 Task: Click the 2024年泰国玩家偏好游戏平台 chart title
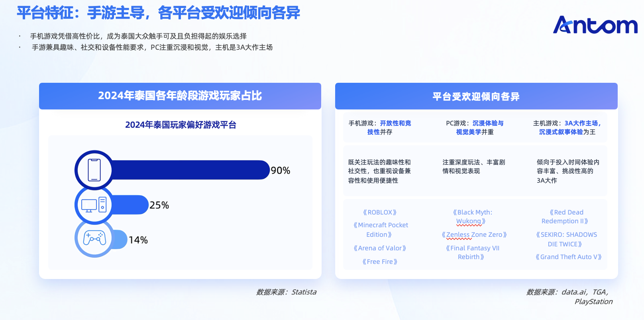pos(181,125)
